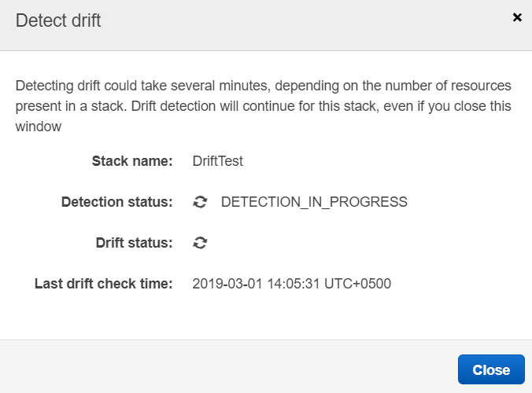This screenshot has width=532, height=393.
Task: Dismiss the dialog with the X icon
Action: (517, 17)
